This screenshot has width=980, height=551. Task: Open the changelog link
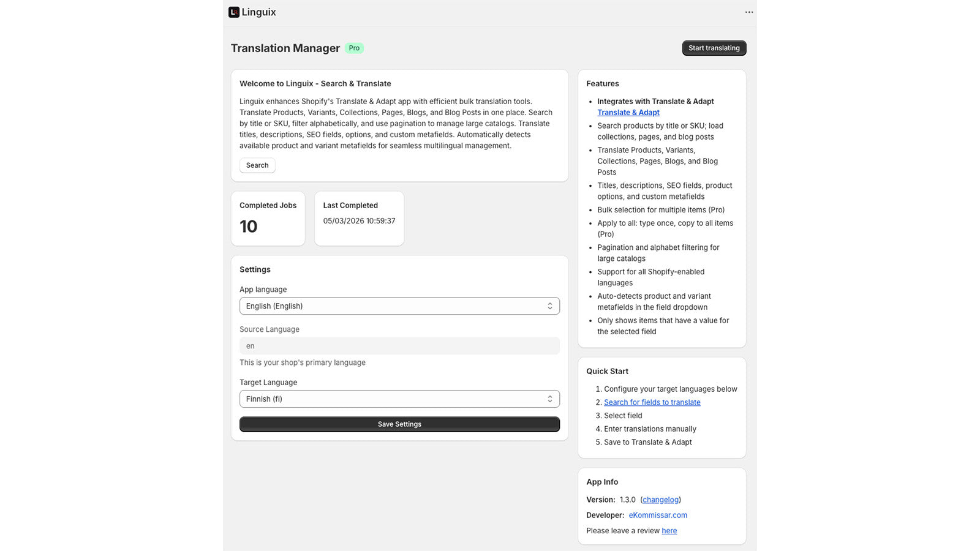(x=660, y=500)
